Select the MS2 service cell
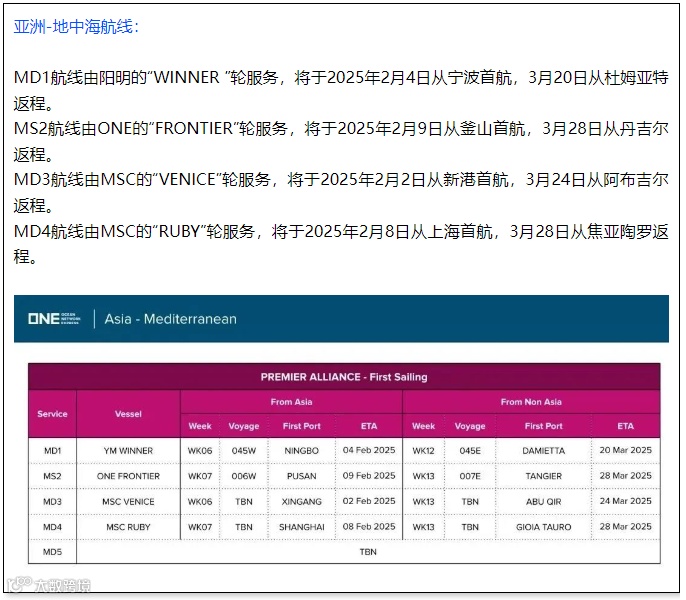The width and height of the screenshot is (686, 600). click(x=52, y=476)
